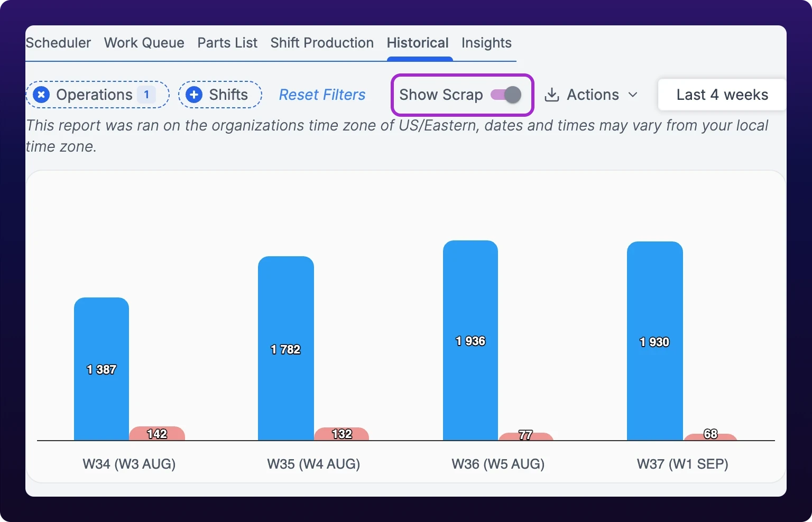Click the download icon beside Actions

point(552,95)
